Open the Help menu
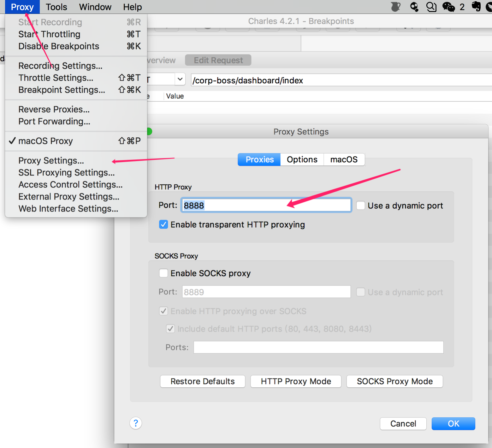Image resolution: width=492 pixels, height=448 pixels. tap(133, 7)
